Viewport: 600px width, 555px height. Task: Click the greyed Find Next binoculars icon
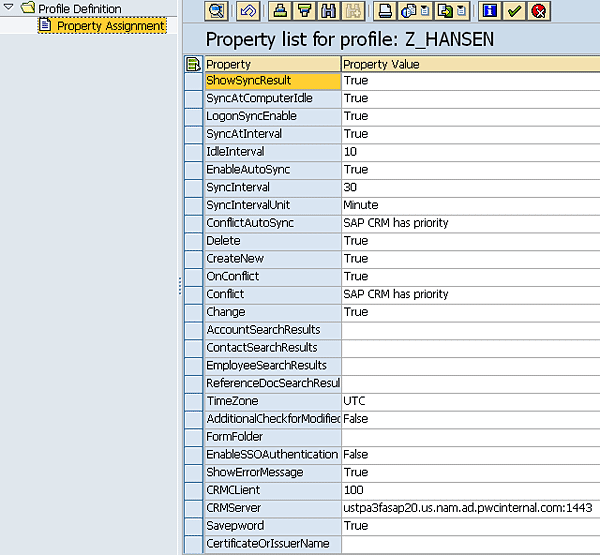tap(353, 11)
